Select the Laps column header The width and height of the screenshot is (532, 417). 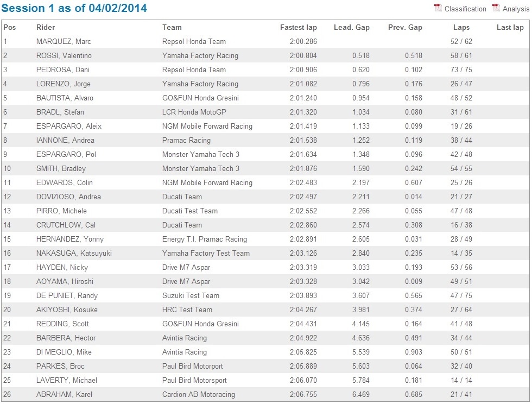pyautogui.click(x=461, y=28)
